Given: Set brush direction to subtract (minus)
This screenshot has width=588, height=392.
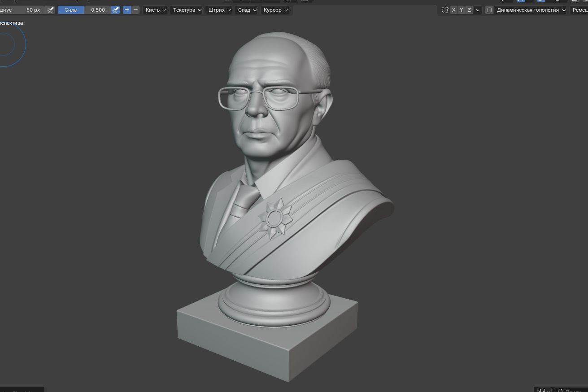Looking at the screenshot, I should point(135,10).
